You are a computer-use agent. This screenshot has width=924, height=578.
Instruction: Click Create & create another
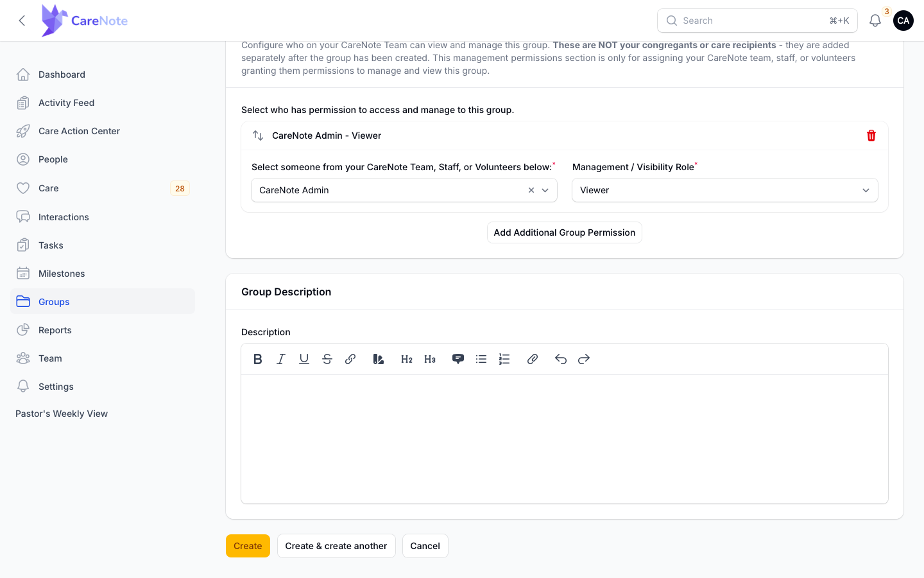[x=336, y=546]
